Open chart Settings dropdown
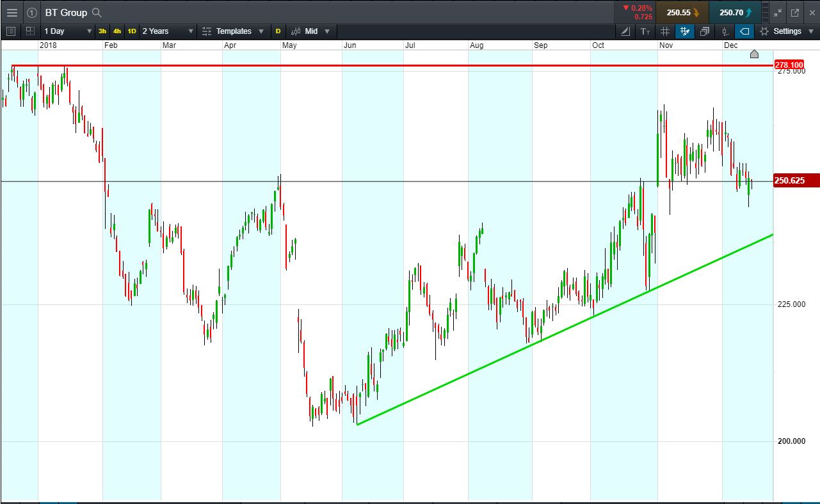820x504 pixels. coord(787,31)
